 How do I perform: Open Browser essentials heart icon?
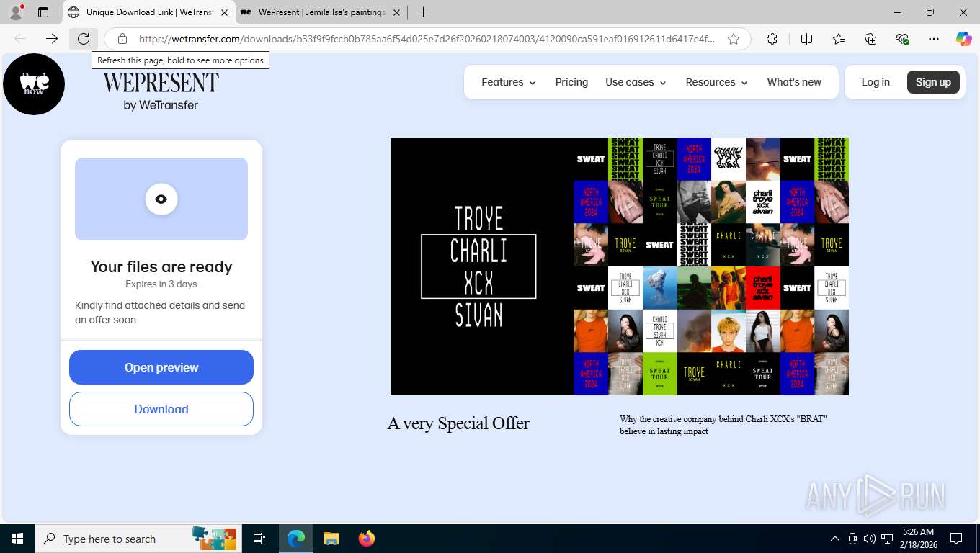point(902,39)
